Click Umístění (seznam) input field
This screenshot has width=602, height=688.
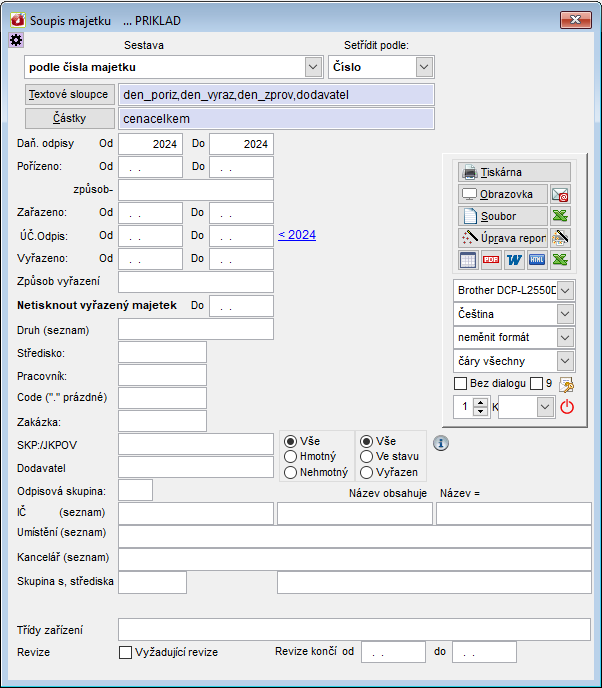coord(355,537)
